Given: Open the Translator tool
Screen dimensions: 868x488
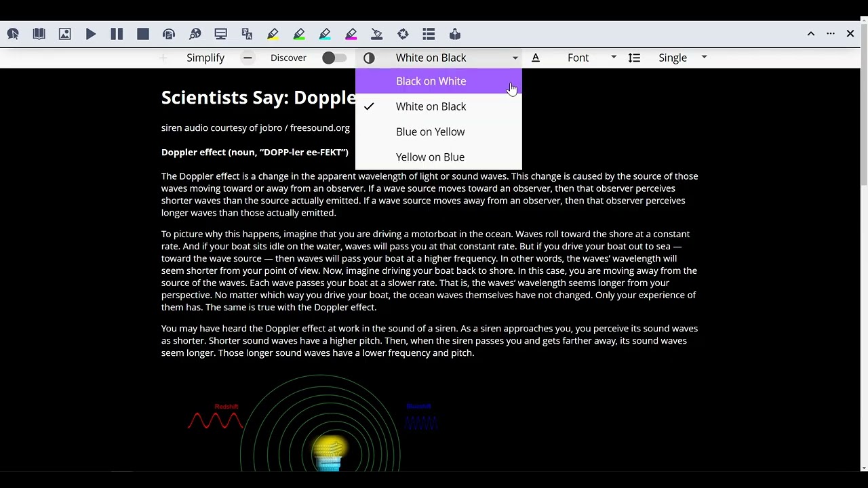Looking at the screenshot, I should tap(247, 34).
